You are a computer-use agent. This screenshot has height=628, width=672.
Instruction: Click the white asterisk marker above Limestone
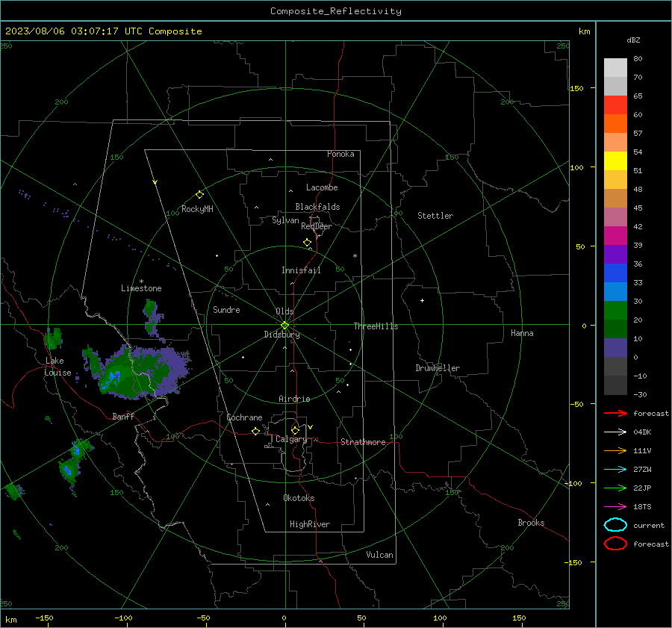point(141,282)
